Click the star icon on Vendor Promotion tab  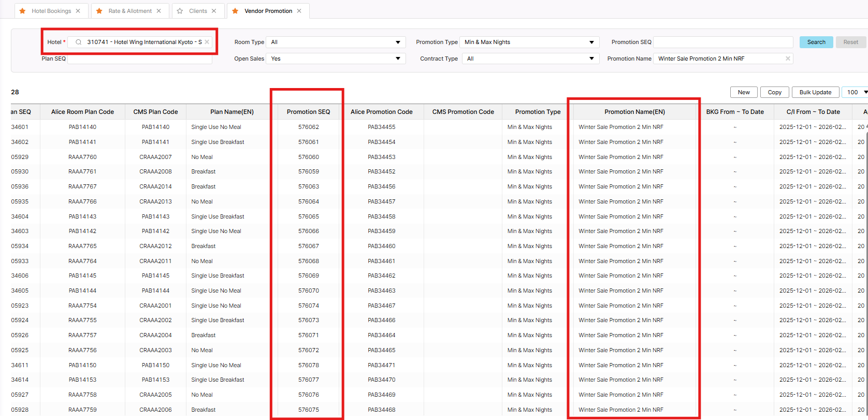tap(236, 11)
